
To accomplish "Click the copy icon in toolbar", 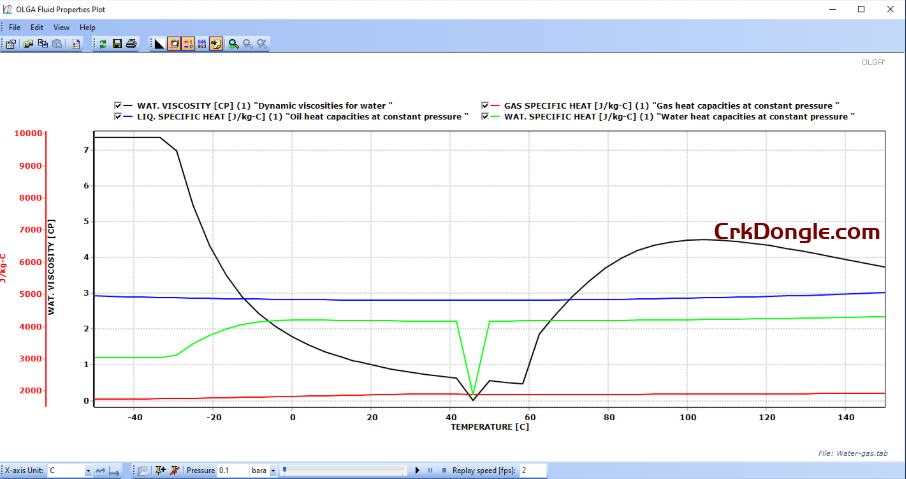I will tap(43, 44).
